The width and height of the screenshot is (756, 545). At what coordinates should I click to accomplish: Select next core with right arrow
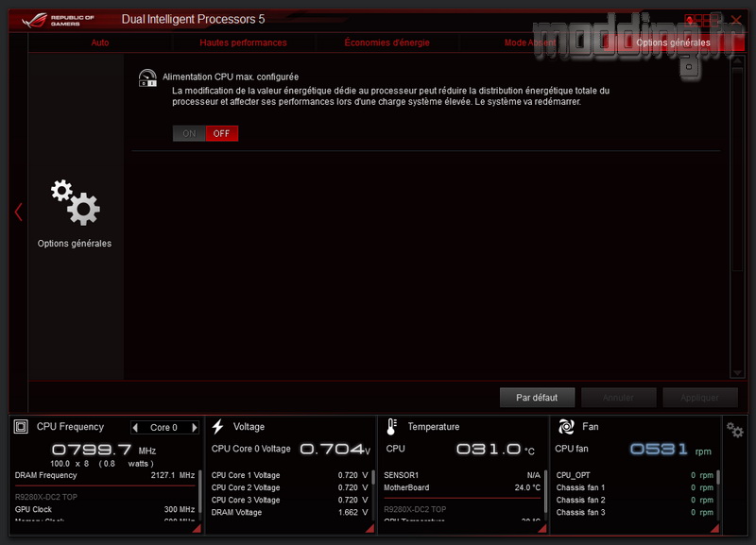195,428
